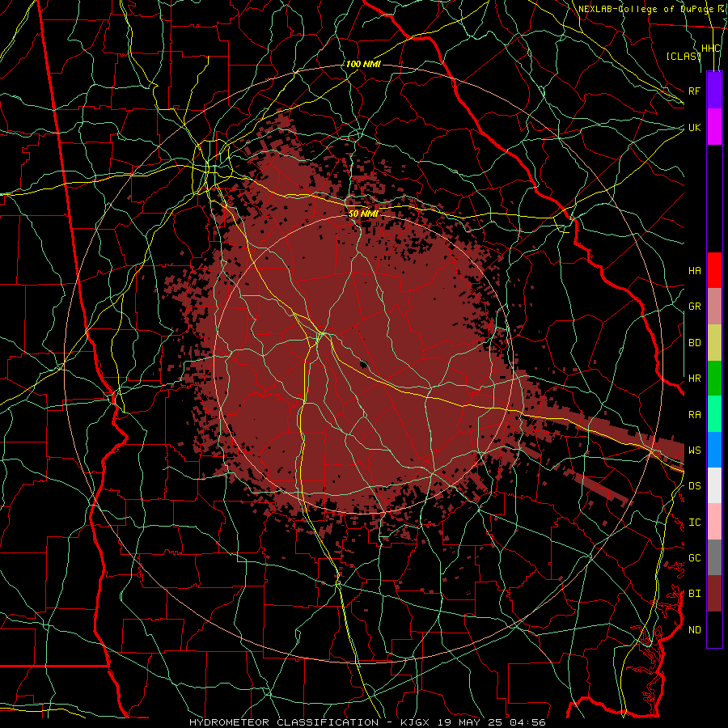Screen dimensions: 728x728
Task: Click the NEXLAB-College of DuPage header text
Action: coord(645,9)
